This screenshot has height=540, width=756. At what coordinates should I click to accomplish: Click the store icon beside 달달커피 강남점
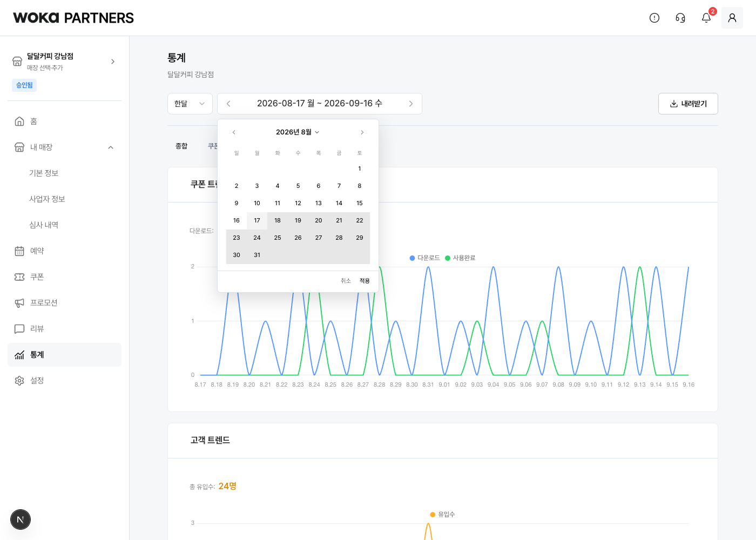tap(17, 62)
